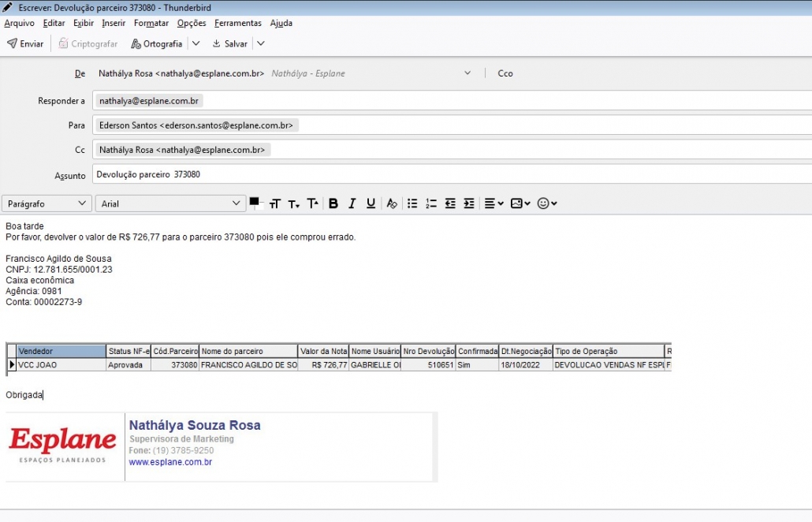This screenshot has width=812, height=522.
Task: Click the Enviar send button
Action: pos(25,44)
